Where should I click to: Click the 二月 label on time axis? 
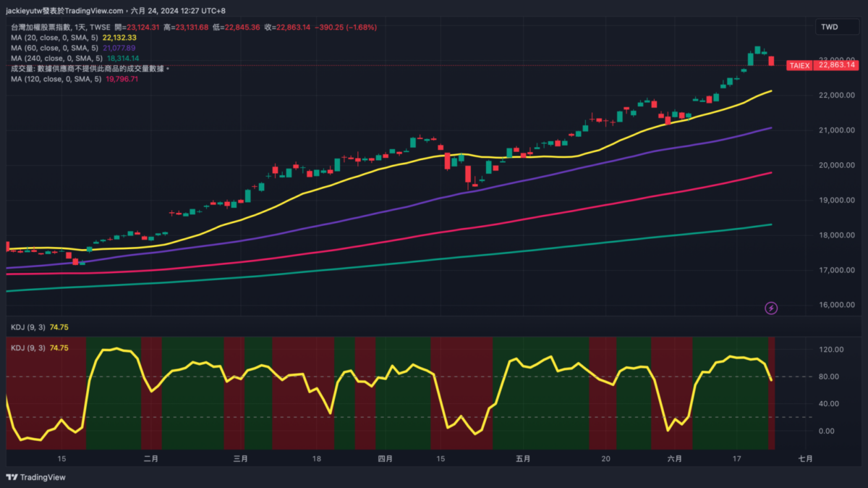pos(150,459)
